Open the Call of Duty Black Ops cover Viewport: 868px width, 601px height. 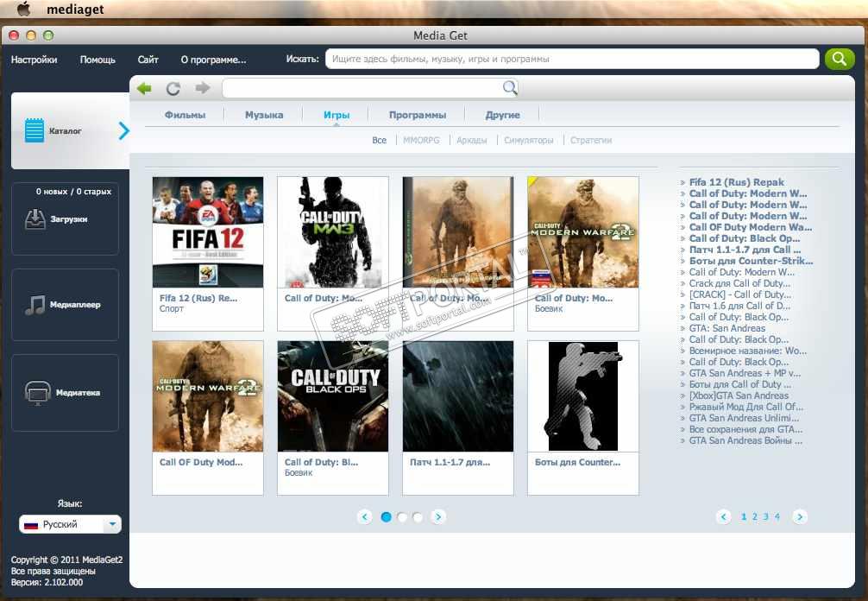pyautogui.click(x=333, y=396)
